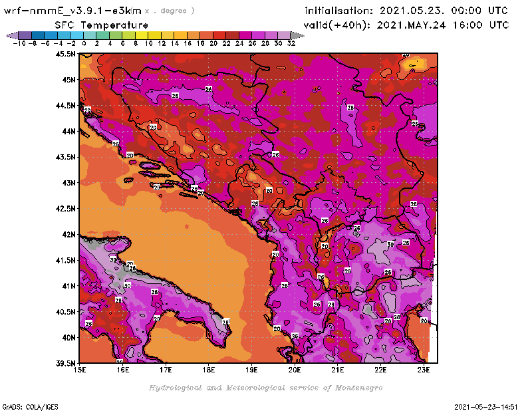Click the 40N latitude axis label
Screen dimensions: 532x411
pyautogui.click(x=69, y=338)
